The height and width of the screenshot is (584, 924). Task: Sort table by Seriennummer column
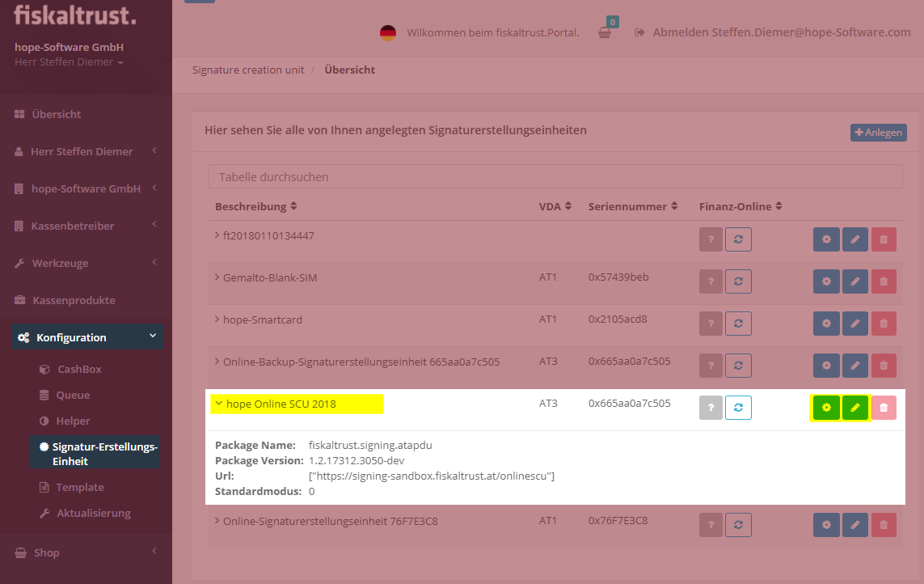point(633,206)
